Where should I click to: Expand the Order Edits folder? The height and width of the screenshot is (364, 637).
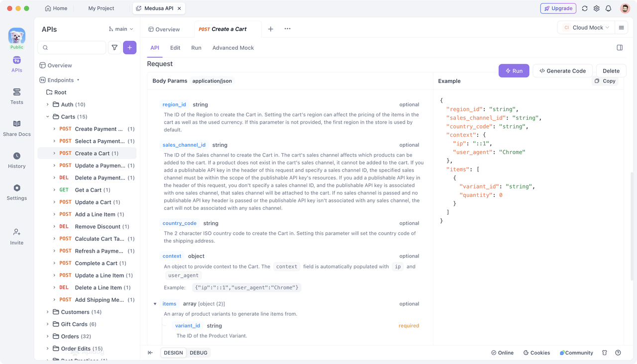pos(48,349)
